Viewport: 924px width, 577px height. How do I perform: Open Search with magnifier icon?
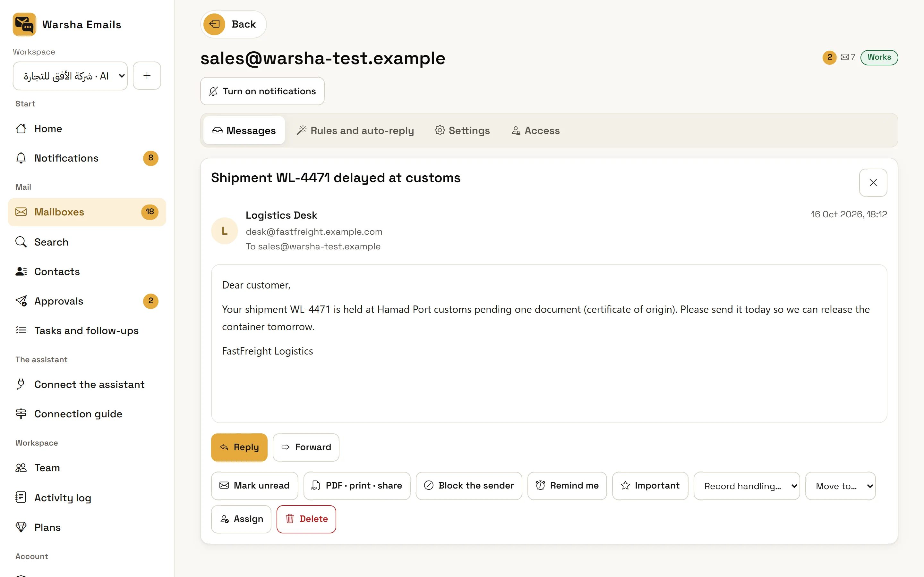click(x=21, y=242)
